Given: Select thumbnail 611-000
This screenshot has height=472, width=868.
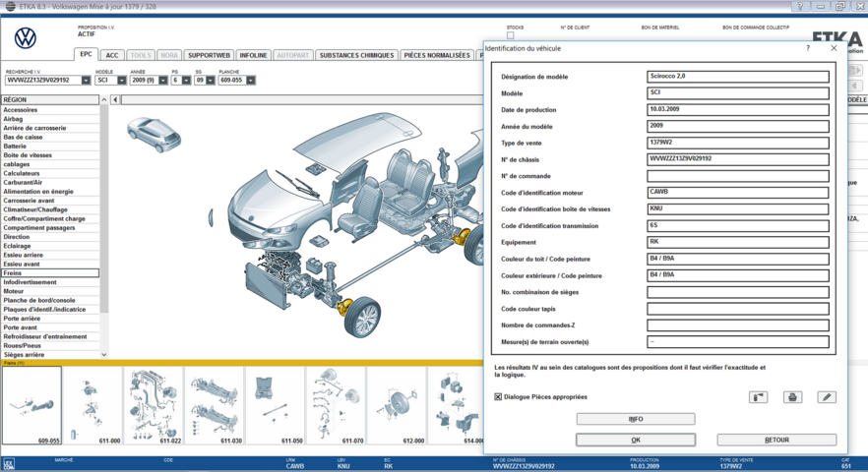Looking at the screenshot, I should (93, 405).
